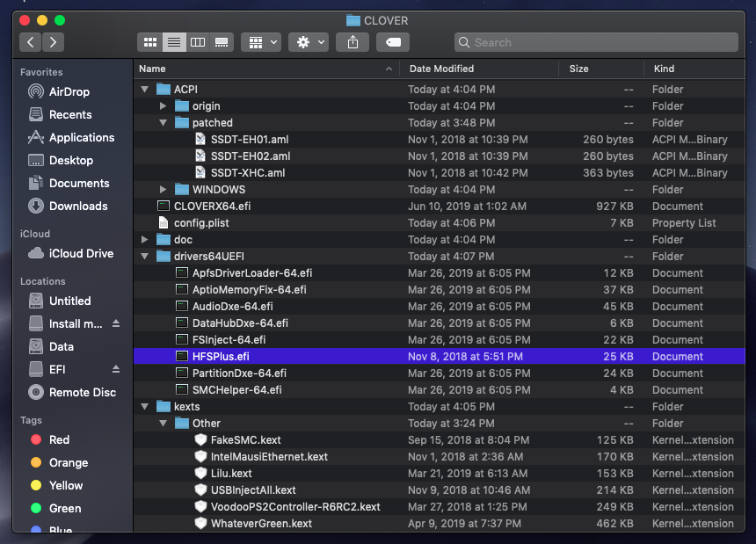Image resolution: width=756 pixels, height=544 pixels.
Task: Collapse the patched folder
Action: (x=163, y=123)
